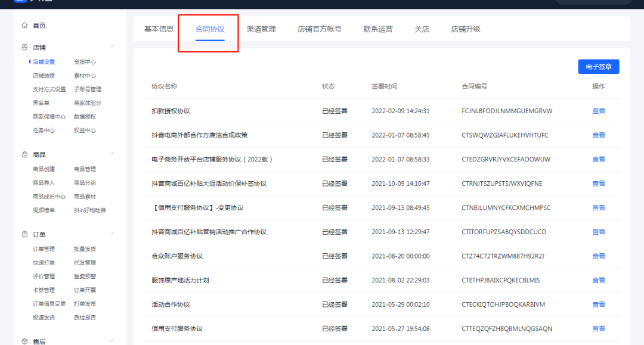Open 订单管理 in the sidebar
Viewport: 644px width, 345px height.
click(x=44, y=249)
